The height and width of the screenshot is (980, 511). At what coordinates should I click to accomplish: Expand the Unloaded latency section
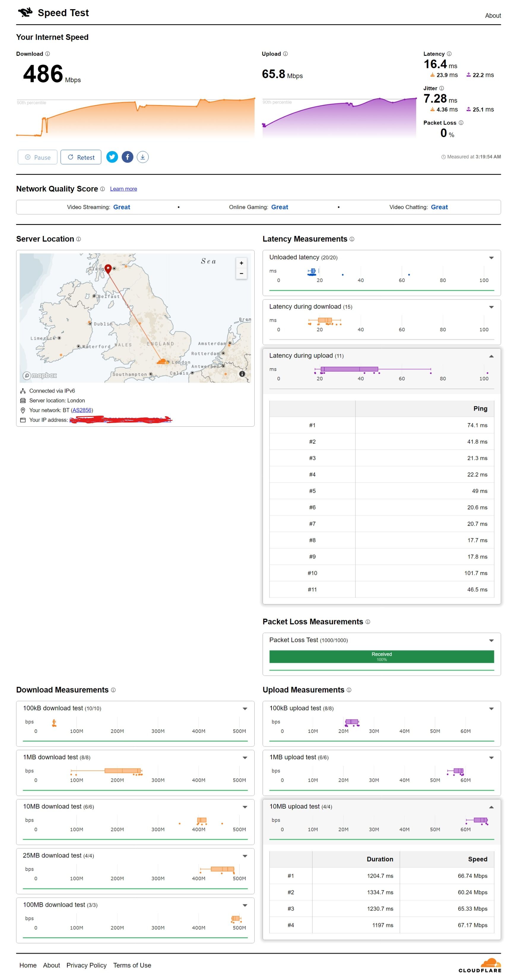click(x=491, y=258)
